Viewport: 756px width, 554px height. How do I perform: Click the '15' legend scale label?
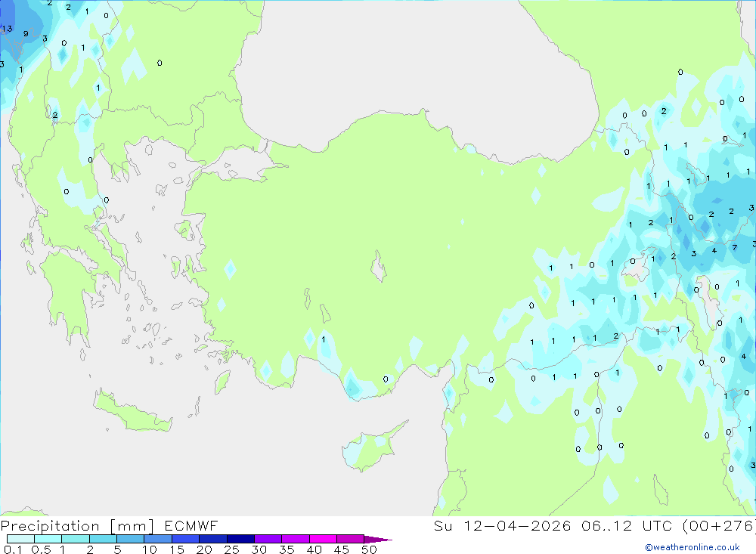coord(177,549)
